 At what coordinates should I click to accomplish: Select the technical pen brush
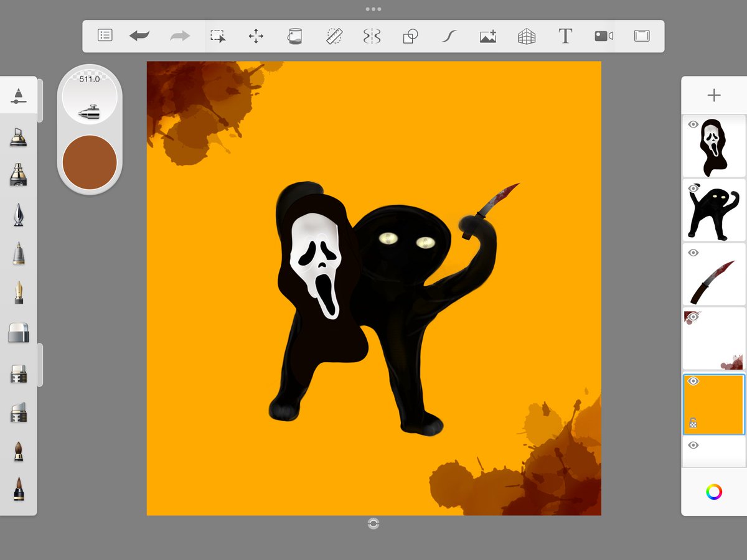pyautogui.click(x=19, y=253)
